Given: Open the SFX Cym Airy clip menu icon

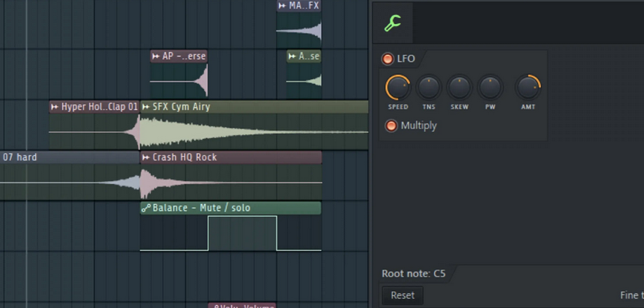Looking at the screenshot, I should pos(145,107).
